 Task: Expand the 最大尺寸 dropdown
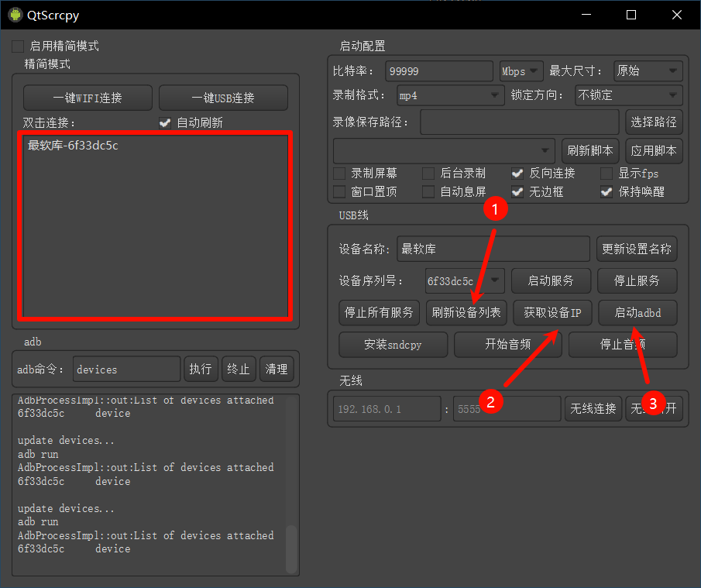pos(648,71)
